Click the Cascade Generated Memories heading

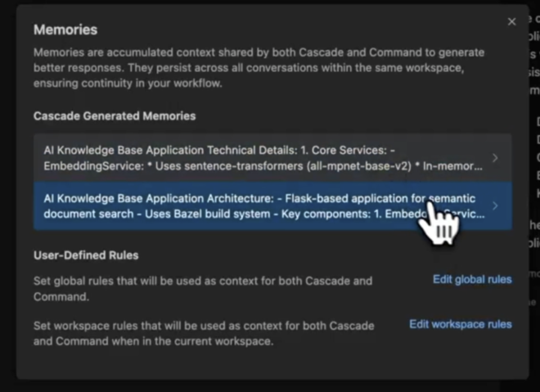114,116
